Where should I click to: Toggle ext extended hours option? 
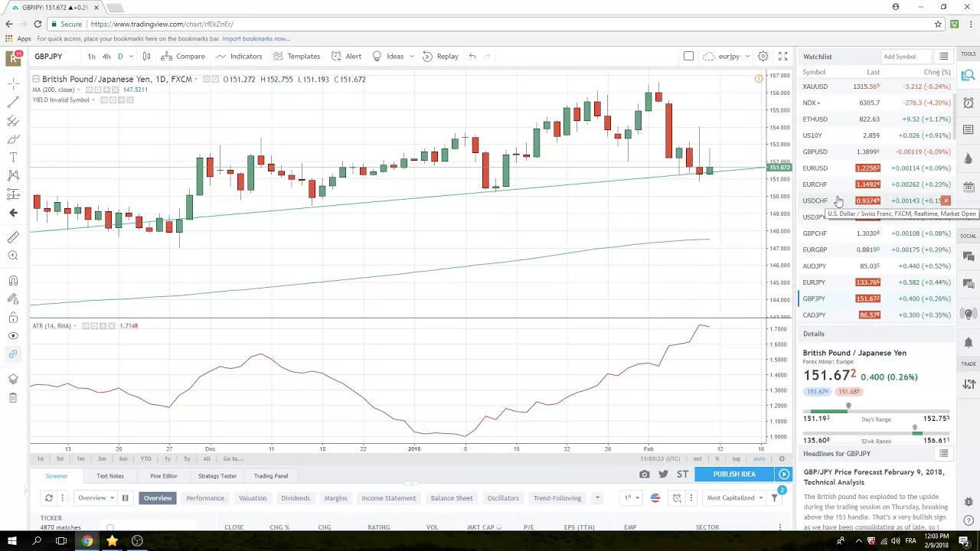pos(697,458)
